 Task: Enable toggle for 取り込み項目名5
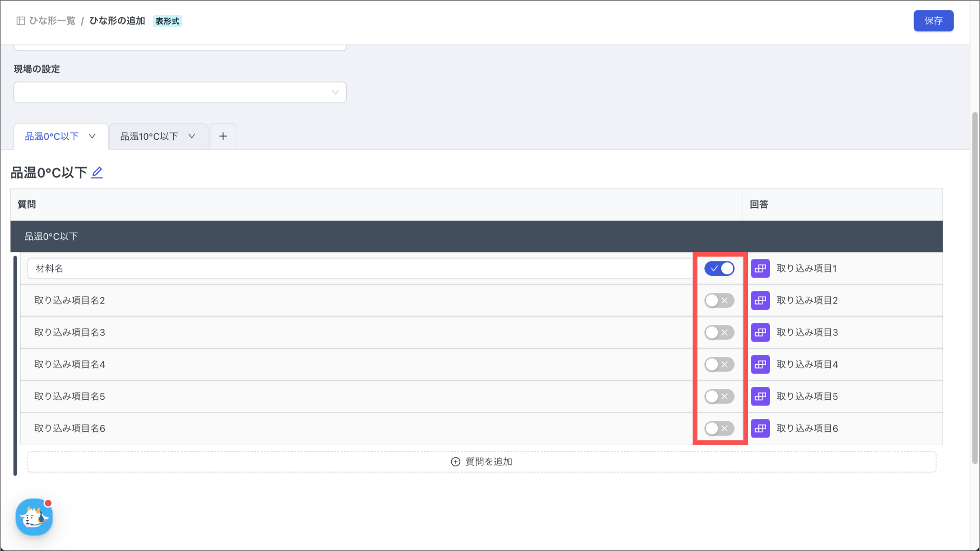(719, 396)
